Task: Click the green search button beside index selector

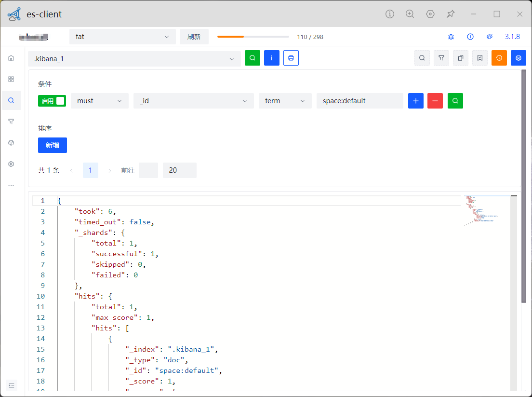Action: (253, 58)
